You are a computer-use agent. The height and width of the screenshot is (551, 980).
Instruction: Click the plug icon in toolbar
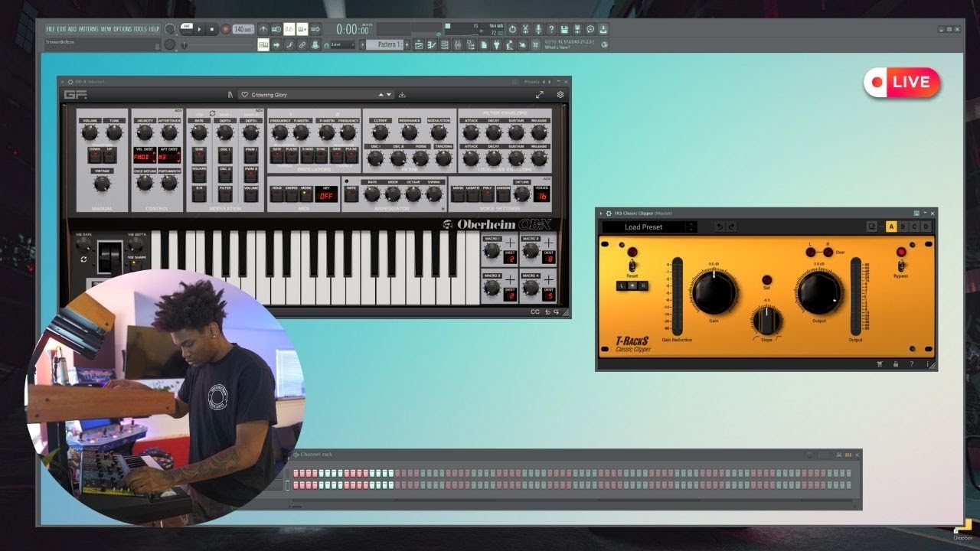coord(497,44)
